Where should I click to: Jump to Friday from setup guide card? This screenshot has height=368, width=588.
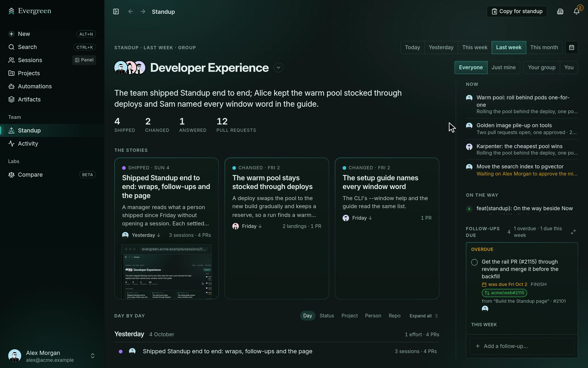click(x=362, y=218)
